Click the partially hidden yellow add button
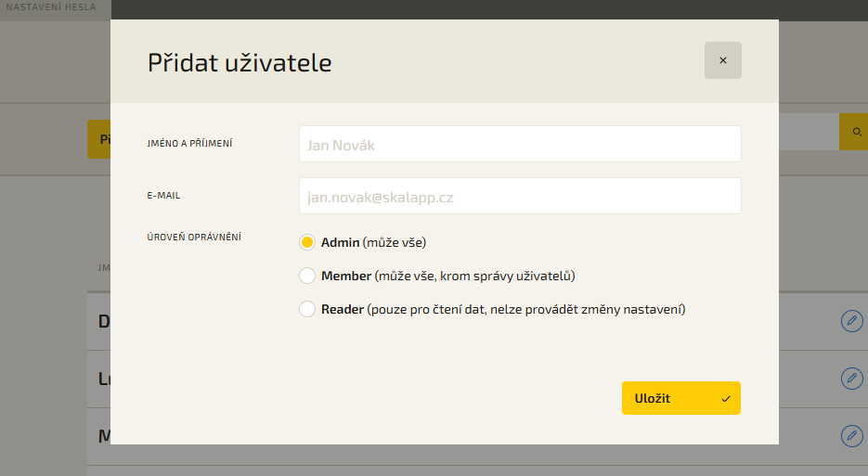This screenshot has height=476, width=868. [x=98, y=139]
